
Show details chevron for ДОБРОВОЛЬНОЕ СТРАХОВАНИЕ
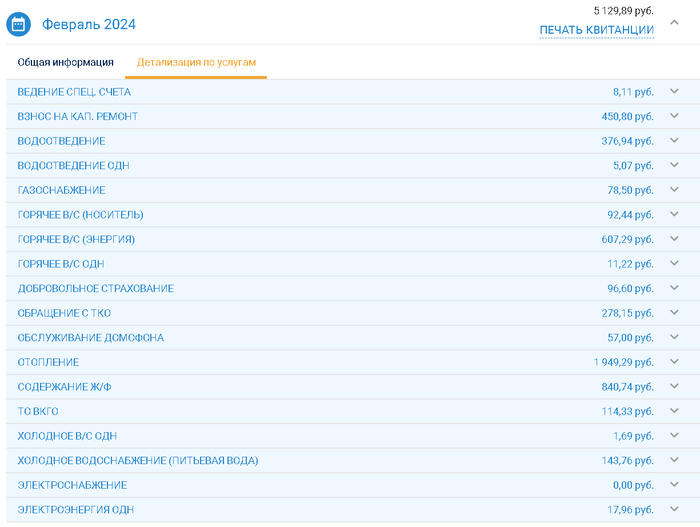point(674,288)
